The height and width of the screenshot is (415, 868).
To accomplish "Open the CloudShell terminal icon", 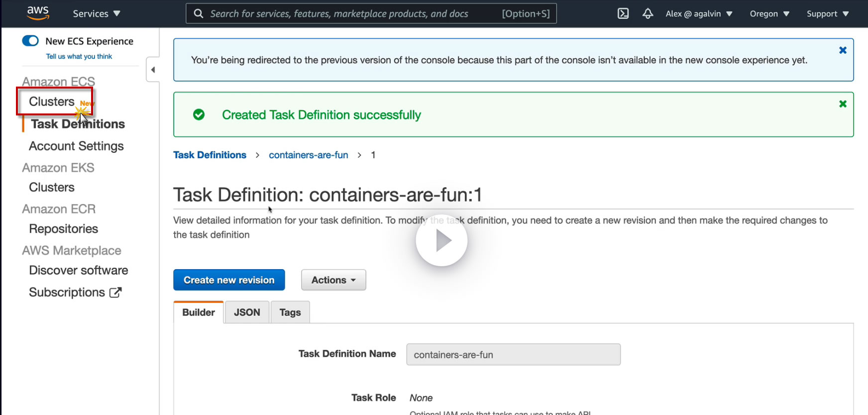I will click(x=623, y=13).
